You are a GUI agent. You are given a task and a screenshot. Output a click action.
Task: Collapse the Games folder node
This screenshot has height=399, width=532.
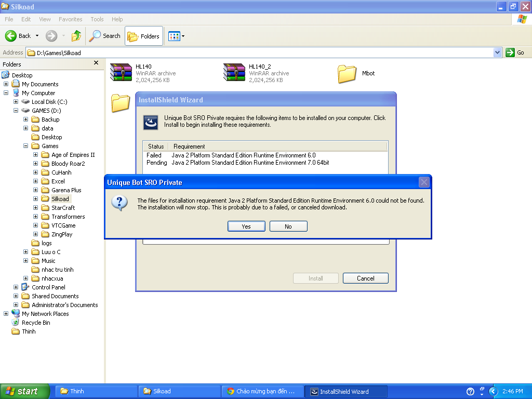(25, 145)
